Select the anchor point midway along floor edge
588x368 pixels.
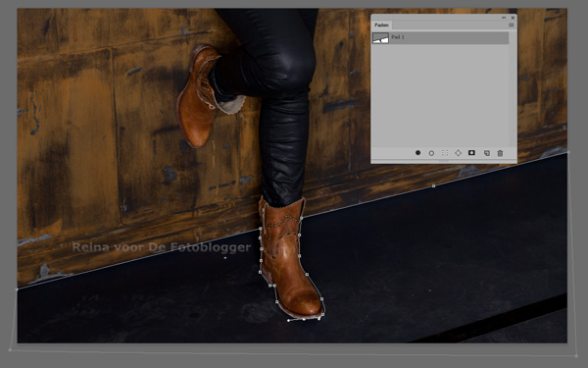(433, 185)
